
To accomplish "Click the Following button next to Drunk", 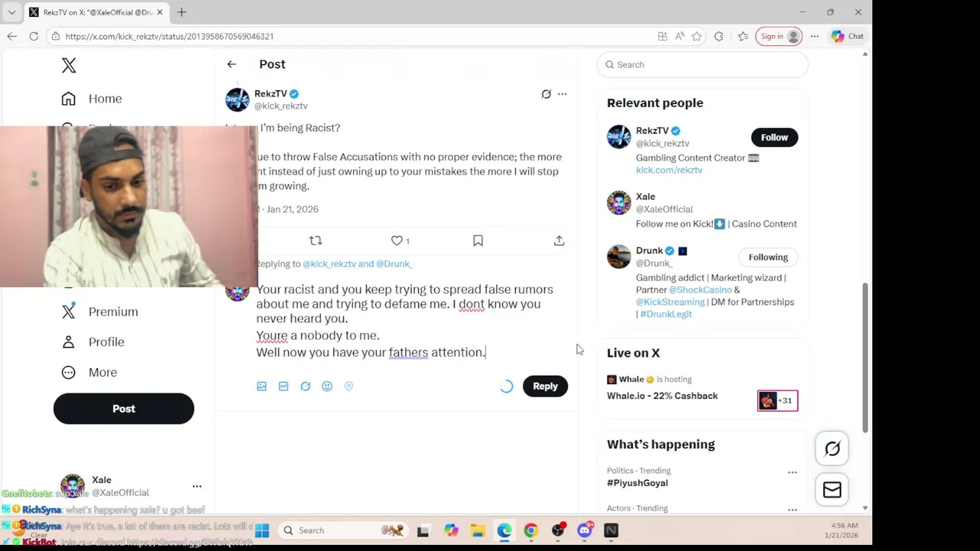I will pyautogui.click(x=768, y=258).
